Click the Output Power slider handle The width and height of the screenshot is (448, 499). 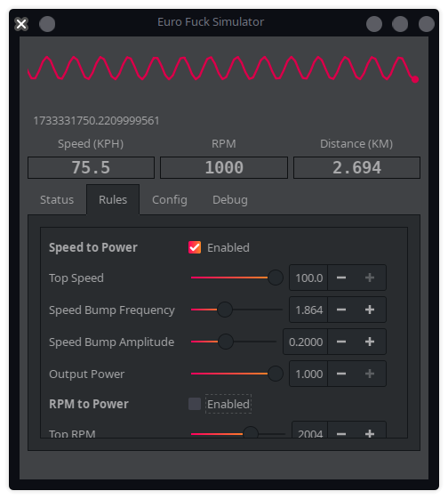(x=276, y=374)
